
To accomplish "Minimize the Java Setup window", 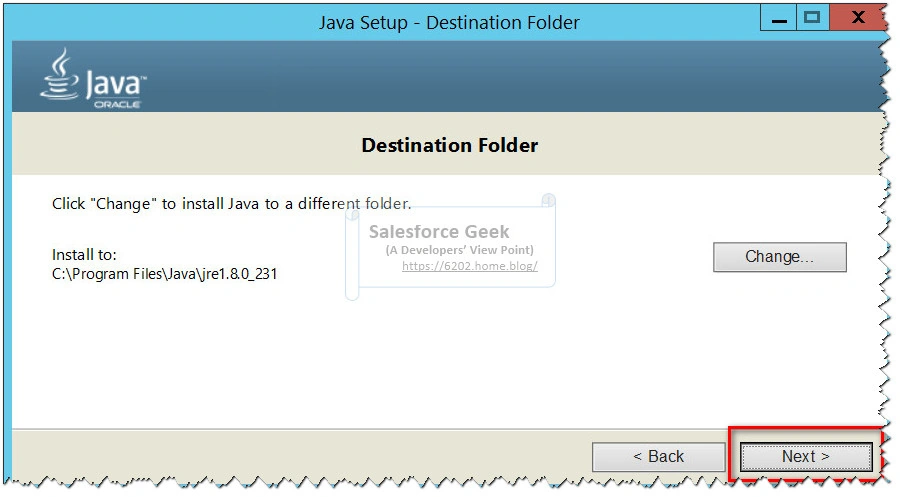I will [779, 18].
